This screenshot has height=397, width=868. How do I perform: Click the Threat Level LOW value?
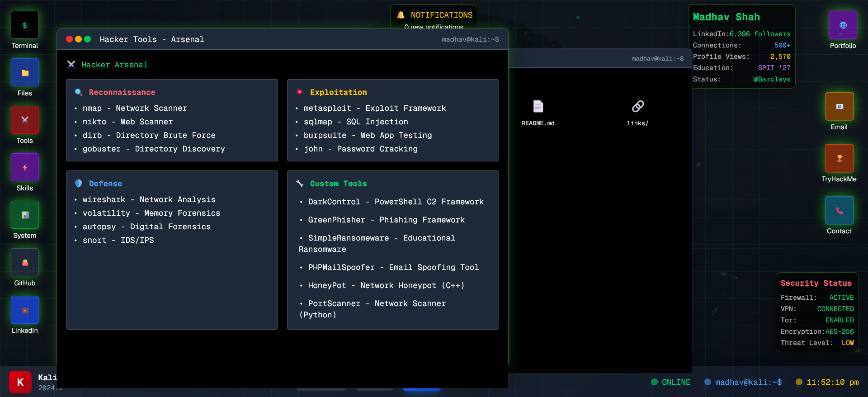tap(848, 343)
